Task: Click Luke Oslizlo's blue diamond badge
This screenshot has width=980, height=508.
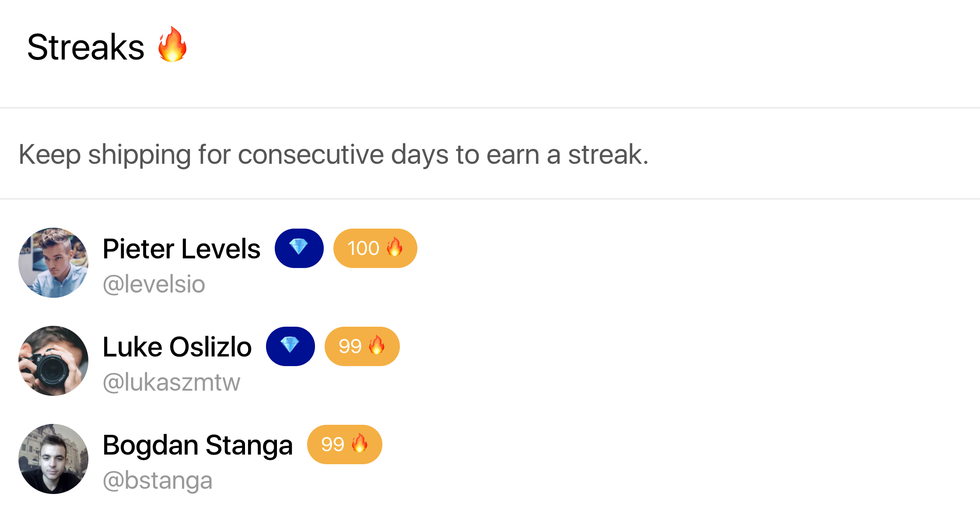Action: (x=290, y=346)
